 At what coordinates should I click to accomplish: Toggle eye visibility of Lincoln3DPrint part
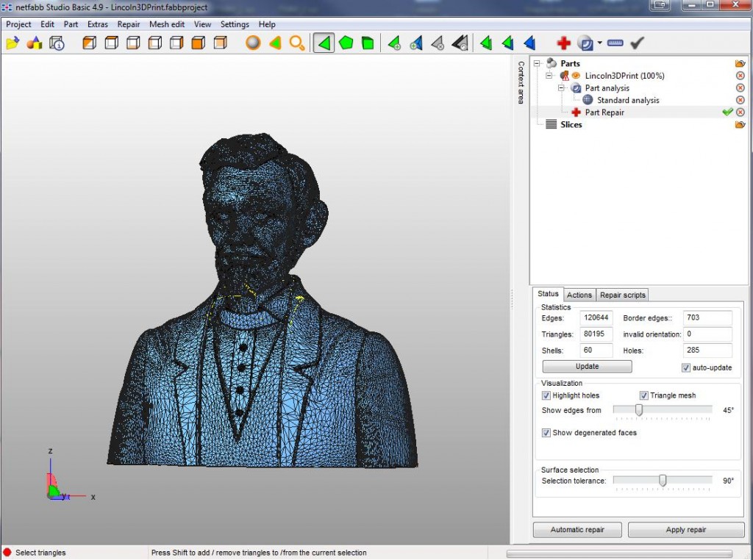pyautogui.click(x=577, y=76)
